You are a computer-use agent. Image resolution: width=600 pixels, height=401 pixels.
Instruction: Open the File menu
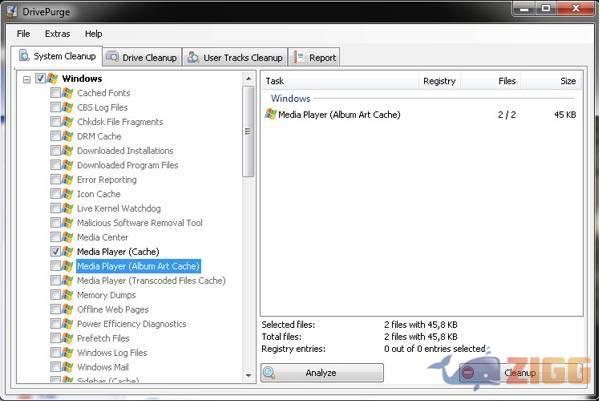tap(23, 34)
